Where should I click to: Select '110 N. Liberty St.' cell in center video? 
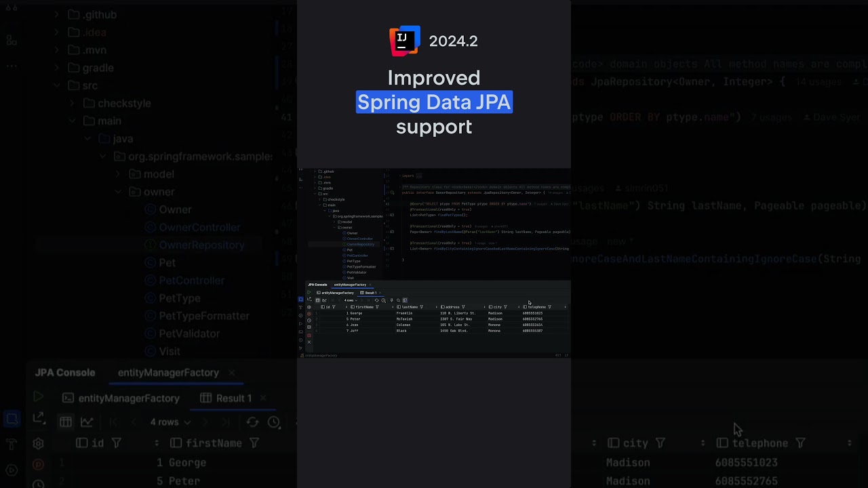tap(458, 313)
